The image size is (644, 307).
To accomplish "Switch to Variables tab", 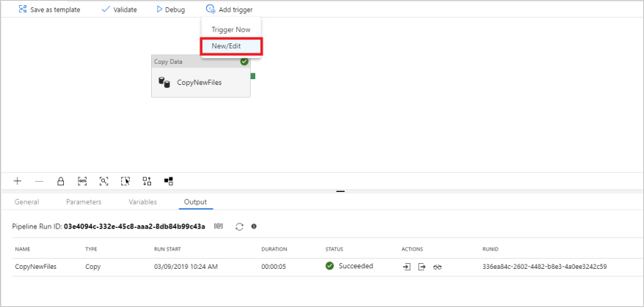I will [143, 202].
